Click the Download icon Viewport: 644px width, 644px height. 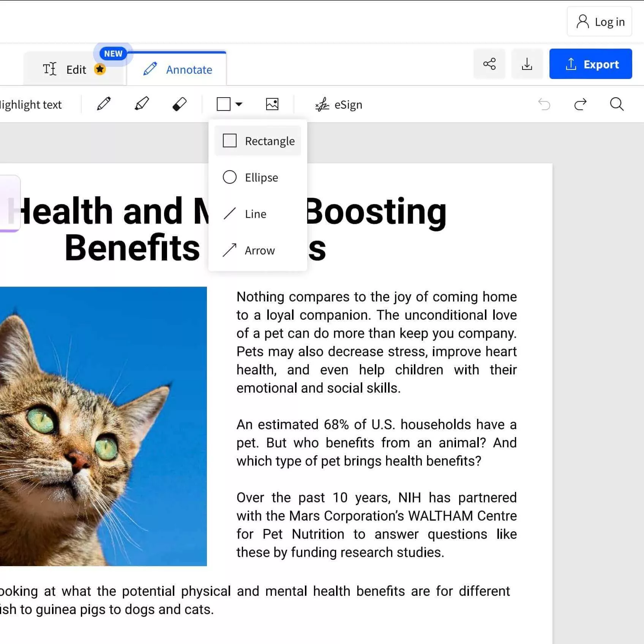527,64
